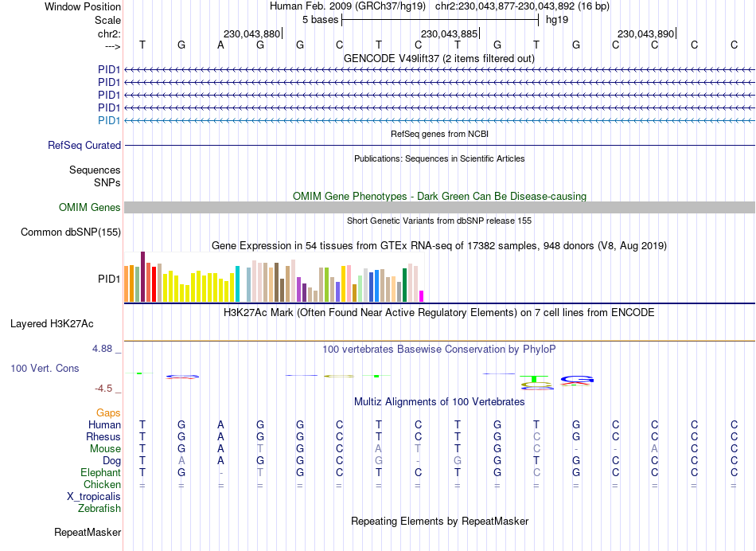Click the H3K27Ac Mark track title
Screen dimensions: 756x551
(439, 313)
